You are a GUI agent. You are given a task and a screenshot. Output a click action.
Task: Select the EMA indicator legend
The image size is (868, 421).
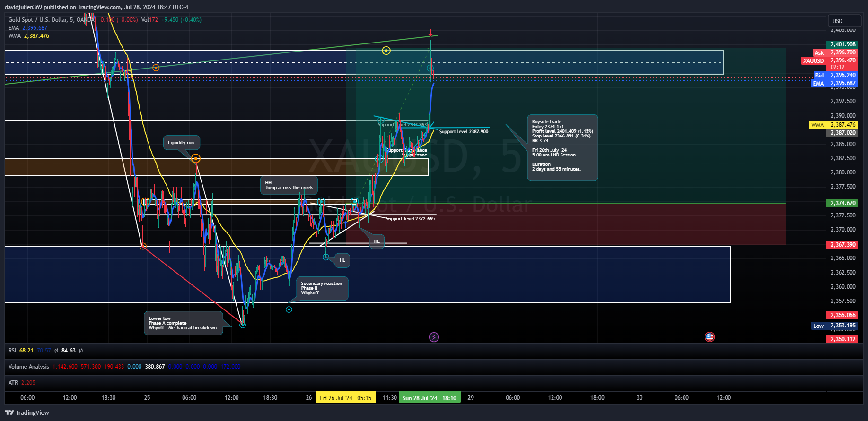click(28, 28)
